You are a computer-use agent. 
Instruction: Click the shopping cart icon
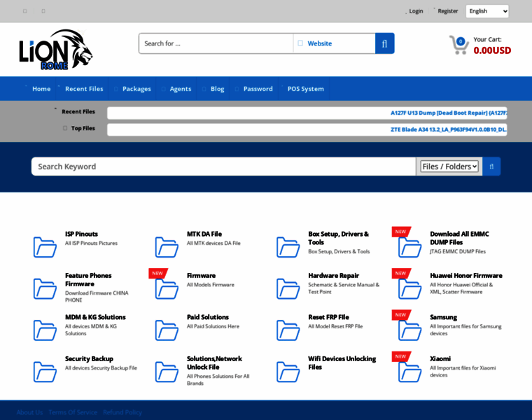pyautogui.click(x=458, y=45)
